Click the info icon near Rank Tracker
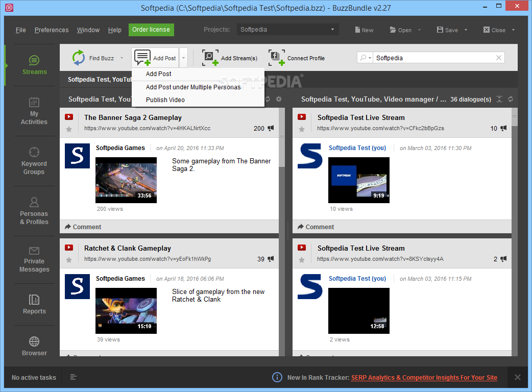 point(277,377)
